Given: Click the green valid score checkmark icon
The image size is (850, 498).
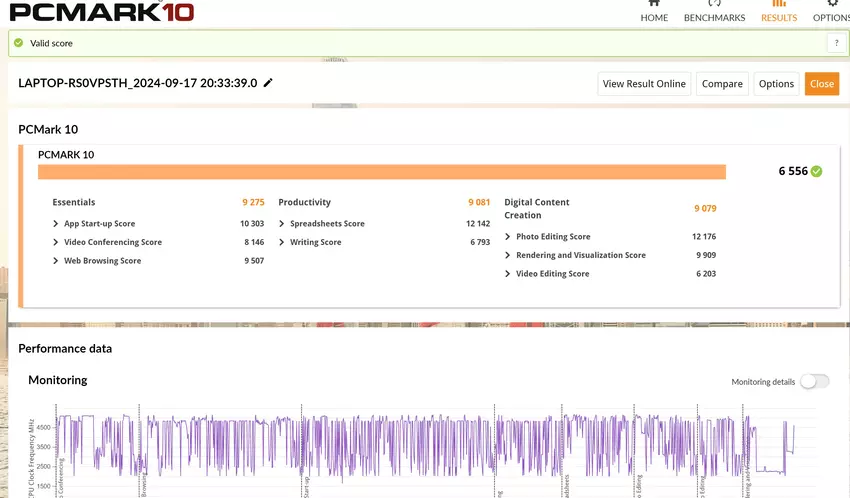Looking at the screenshot, I should point(18,43).
